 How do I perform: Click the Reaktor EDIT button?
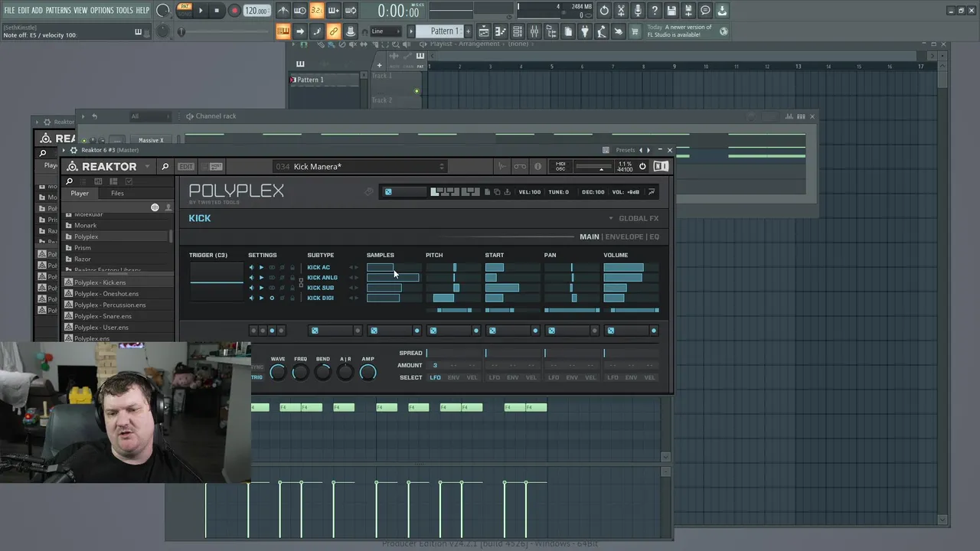point(186,166)
